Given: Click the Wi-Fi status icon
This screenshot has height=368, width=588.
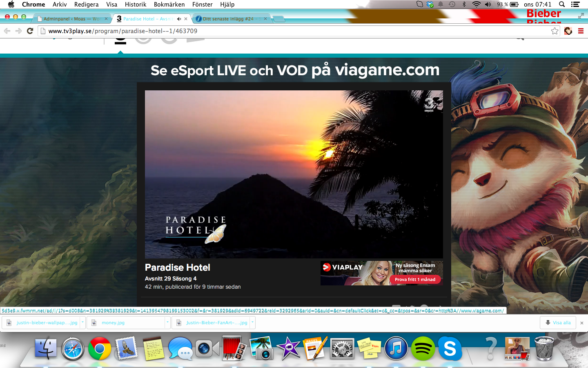Looking at the screenshot, I should tap(476, 4).
